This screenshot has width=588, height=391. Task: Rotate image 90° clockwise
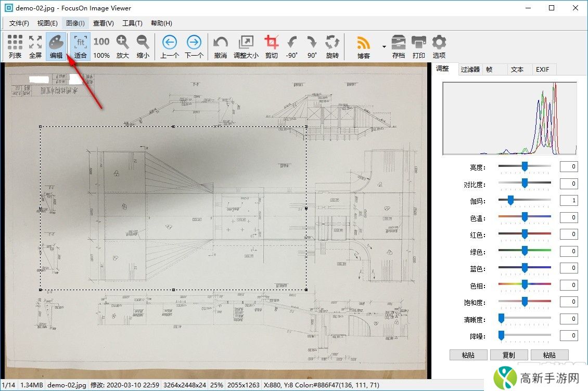pos(312,46)
